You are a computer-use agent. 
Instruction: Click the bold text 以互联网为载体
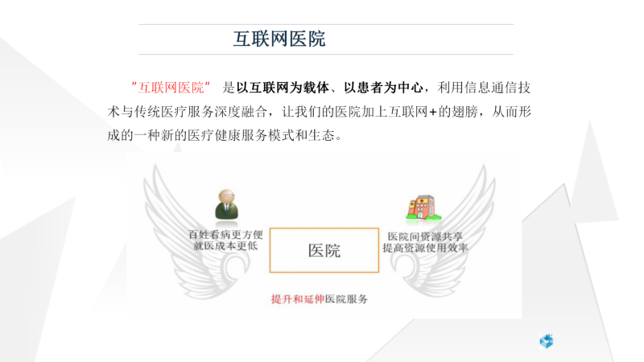[x=283, y=88]
